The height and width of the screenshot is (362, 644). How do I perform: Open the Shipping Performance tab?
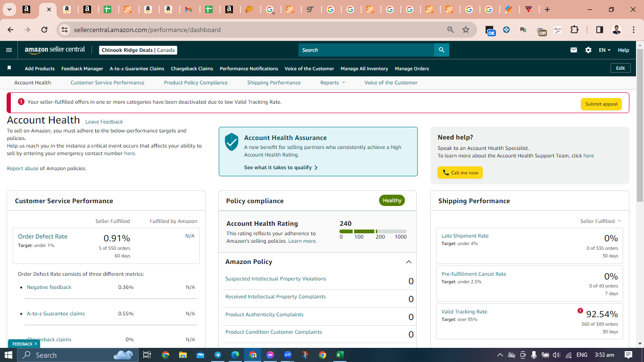(x=274, y=82)
